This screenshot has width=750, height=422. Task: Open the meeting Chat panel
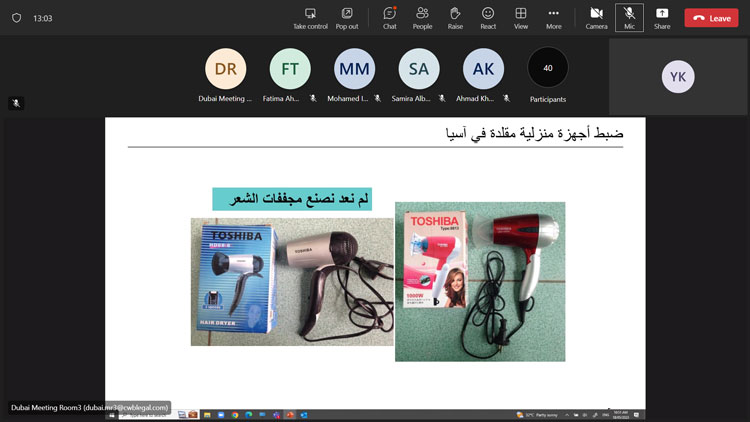coord(390,17)
